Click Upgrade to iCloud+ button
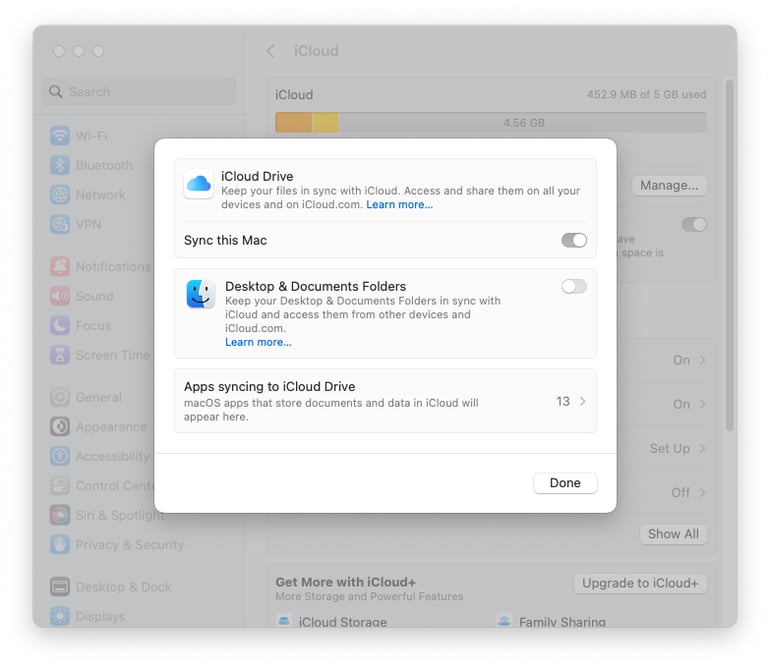Image resolution: width=770 pixels, height=668 pixels. [640, 583]
